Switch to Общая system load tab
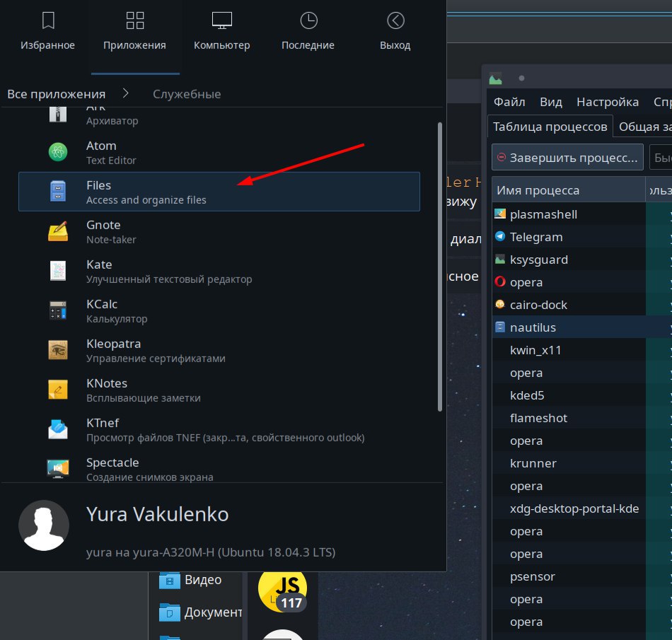 643,127
